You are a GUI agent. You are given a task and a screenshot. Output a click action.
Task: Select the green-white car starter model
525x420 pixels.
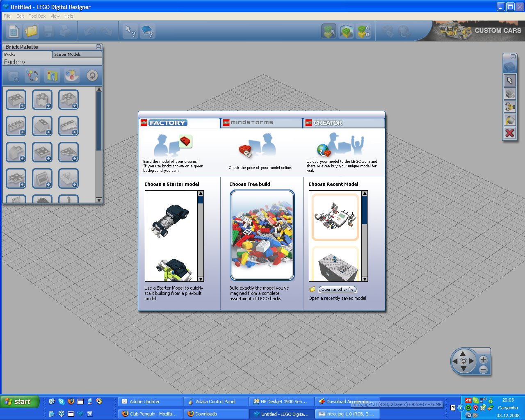tap(173, 269)
